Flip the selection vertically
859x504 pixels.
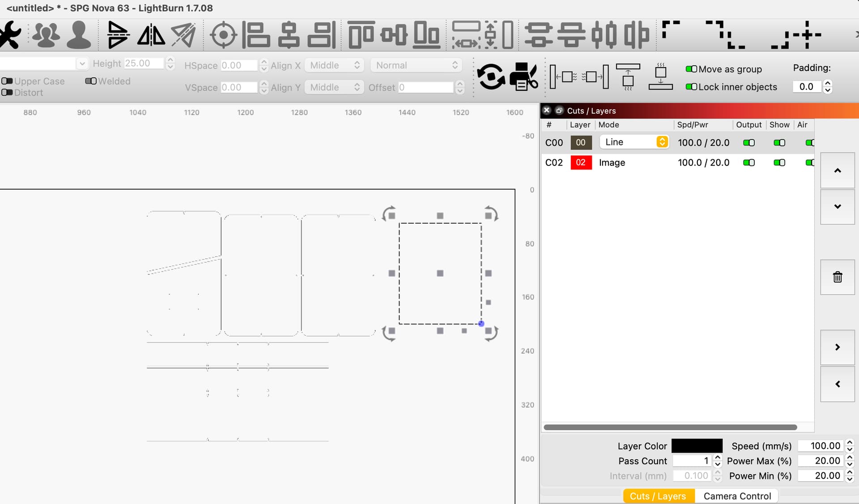pyautogui.click(x=118, y=34)
